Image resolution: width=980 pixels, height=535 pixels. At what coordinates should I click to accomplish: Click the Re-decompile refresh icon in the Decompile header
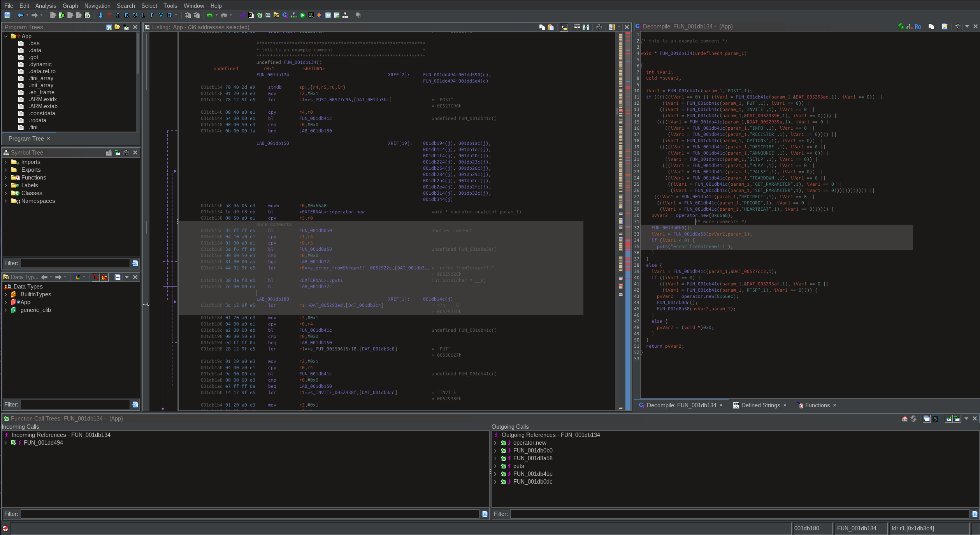tap(901, 26)
